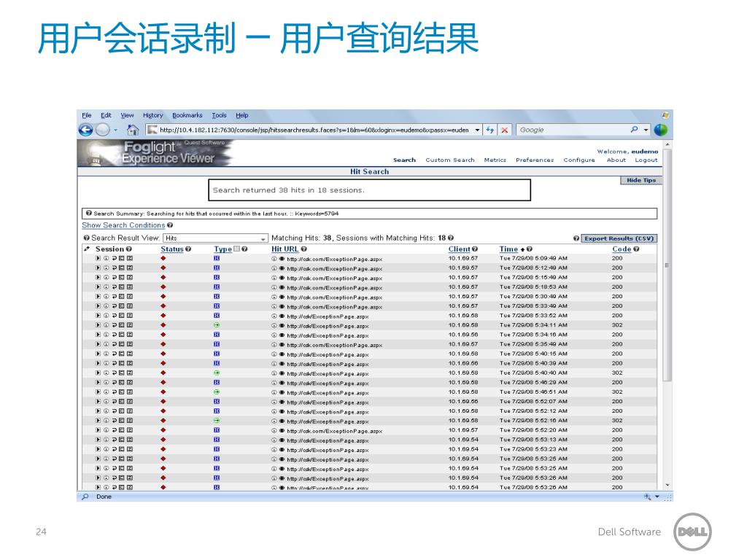Viewport: 747px width, 560px height.
Task: Reload the page with the refresh arrows
Action: pyautogui.click(x=489, y=130)
